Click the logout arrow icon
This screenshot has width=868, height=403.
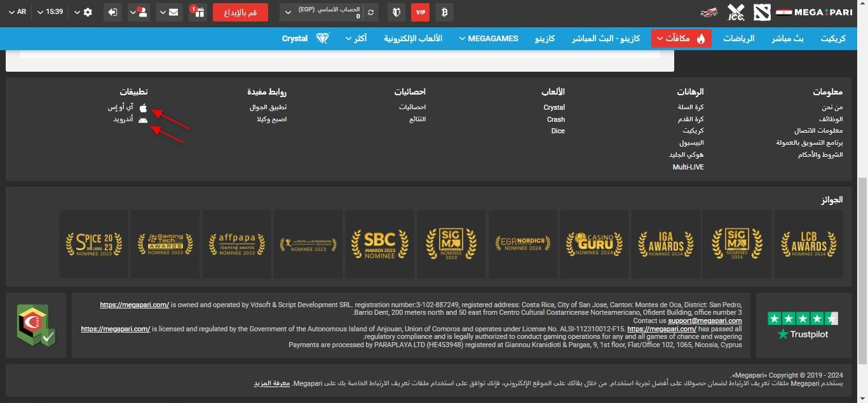[x=113, y=12]
